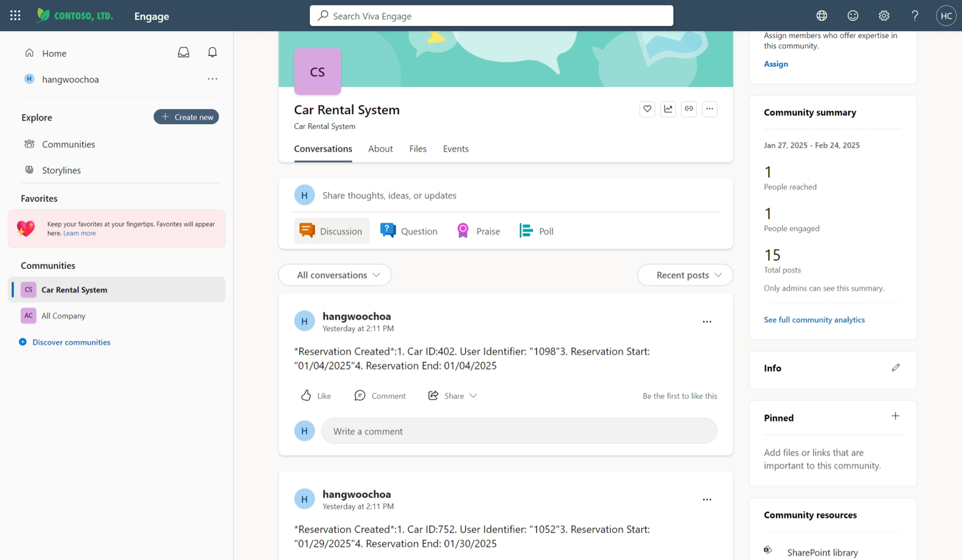
Task: Open the app launcher waffle icon
Action: click(15, 15)
